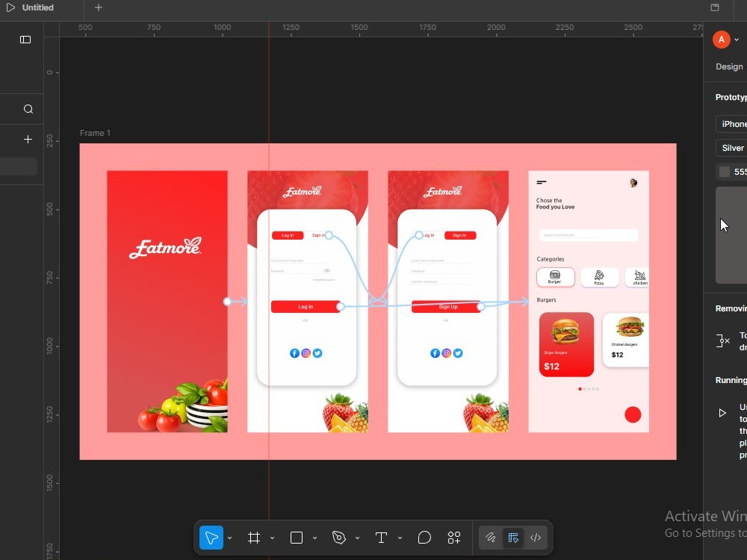Select the Log In button connection node

tap(340, 307)
